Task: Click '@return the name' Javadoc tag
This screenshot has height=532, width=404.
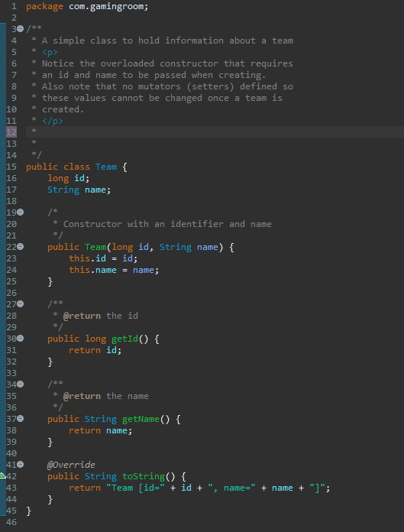Action: (105, 396)
